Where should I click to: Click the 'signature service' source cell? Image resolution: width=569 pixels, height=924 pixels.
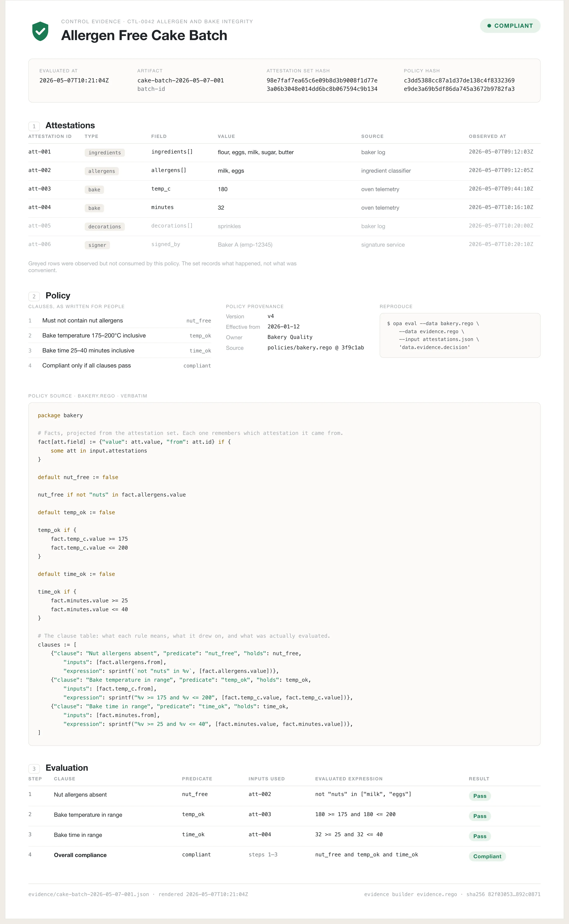[x=383, y=245]
